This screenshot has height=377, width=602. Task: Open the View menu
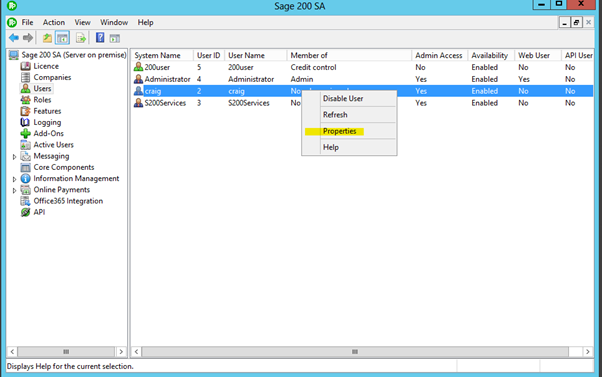(83, 22)
